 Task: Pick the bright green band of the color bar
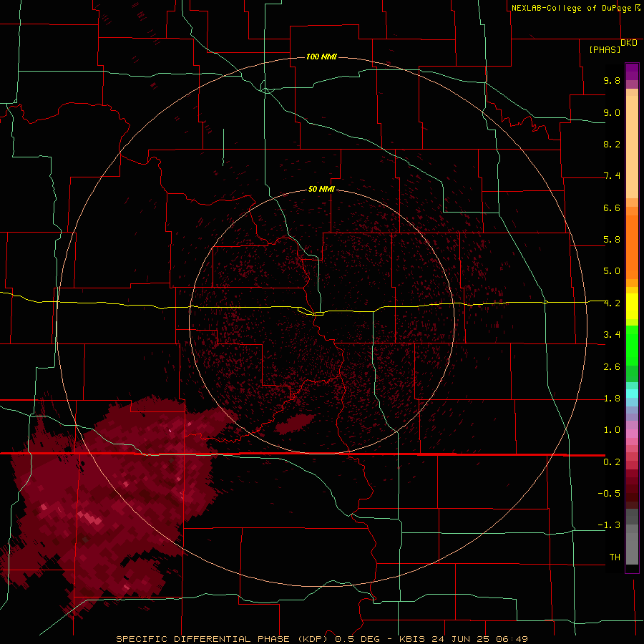[632, 346]
